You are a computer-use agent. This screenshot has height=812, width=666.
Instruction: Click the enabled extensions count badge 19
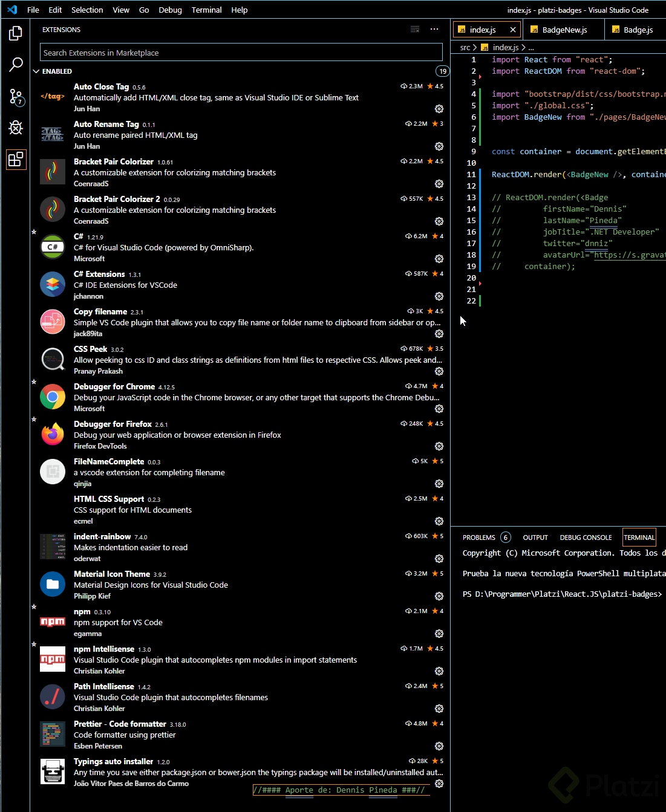click(x=443, y=71)
